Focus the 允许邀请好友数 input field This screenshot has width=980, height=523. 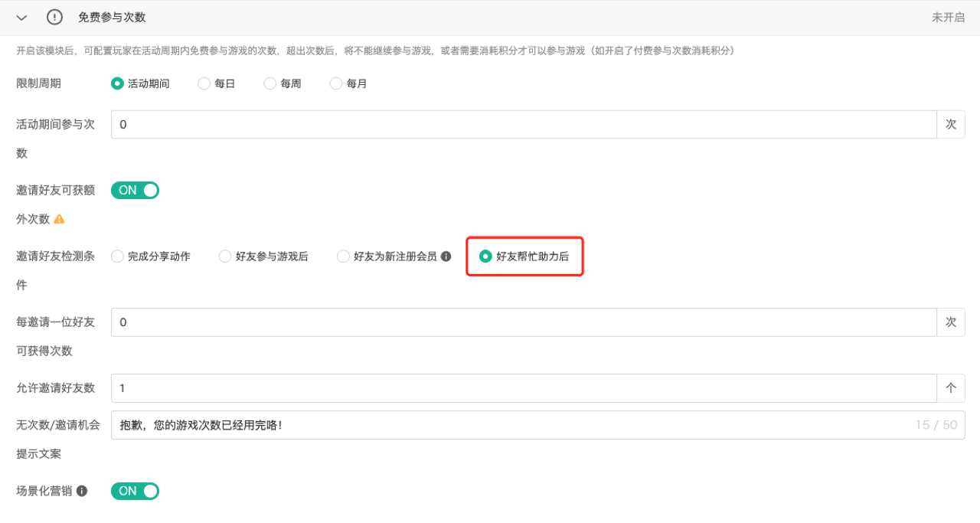(524, 388)
